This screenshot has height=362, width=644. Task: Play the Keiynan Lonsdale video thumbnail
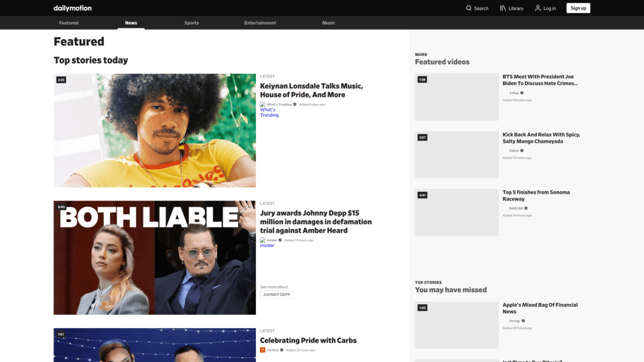155,131
